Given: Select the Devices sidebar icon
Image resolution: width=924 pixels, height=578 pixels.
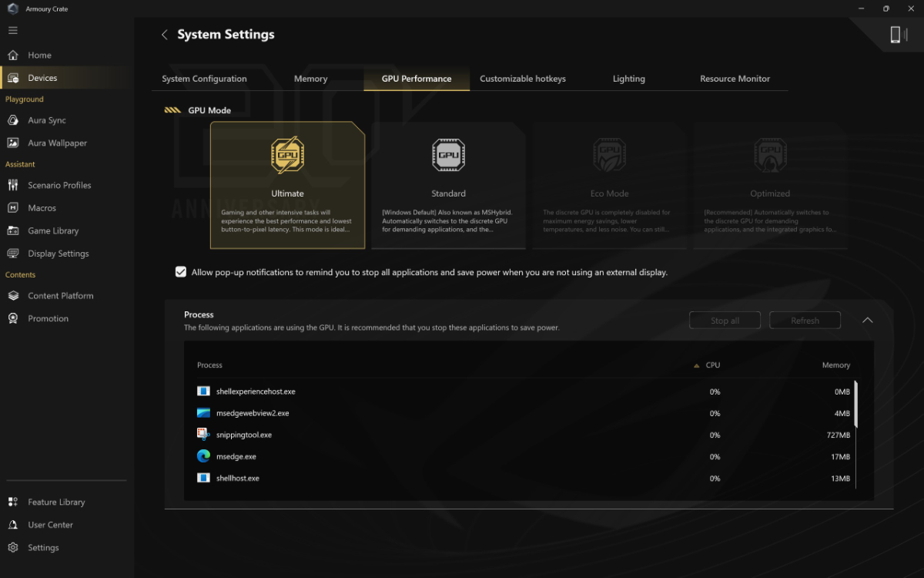Looking at the screenshot, I should pos(12,78).
